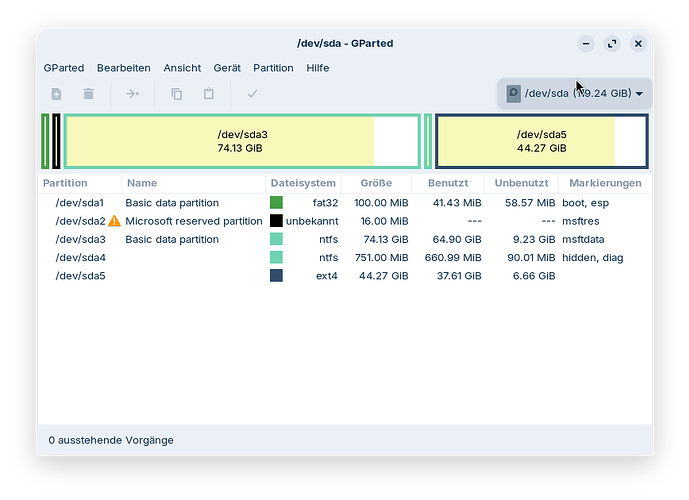Click the '9.23 GiB' unused value
Viewport: 689px width, 500px height.
(x=534, y=239)
